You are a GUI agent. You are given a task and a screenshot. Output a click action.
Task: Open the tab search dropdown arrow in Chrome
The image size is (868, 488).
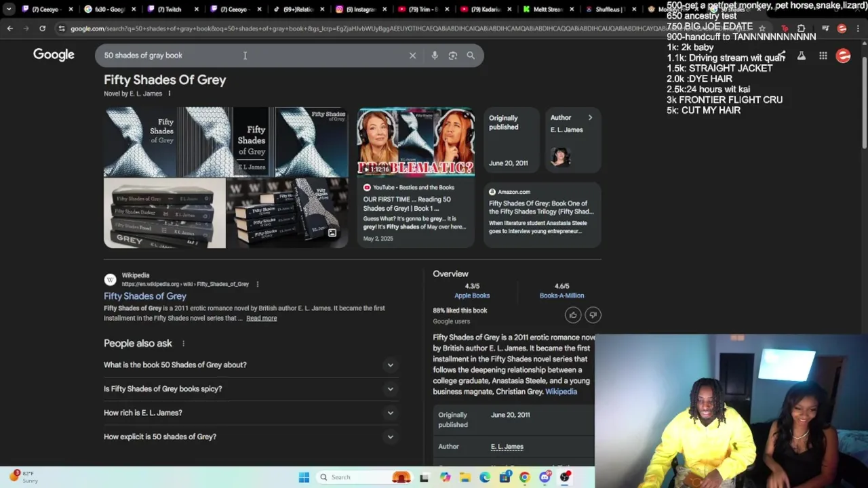point(9,9)
